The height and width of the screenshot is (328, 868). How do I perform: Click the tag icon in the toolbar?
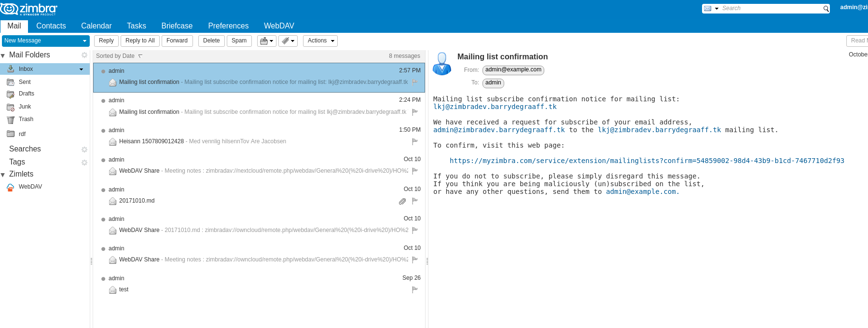pyautogui.click(x=286, y=41)
